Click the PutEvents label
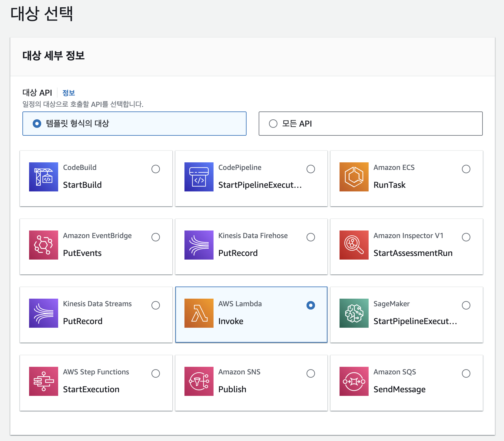Image resolution: width=504 pixels, height=441 pixels. point(82,253)
